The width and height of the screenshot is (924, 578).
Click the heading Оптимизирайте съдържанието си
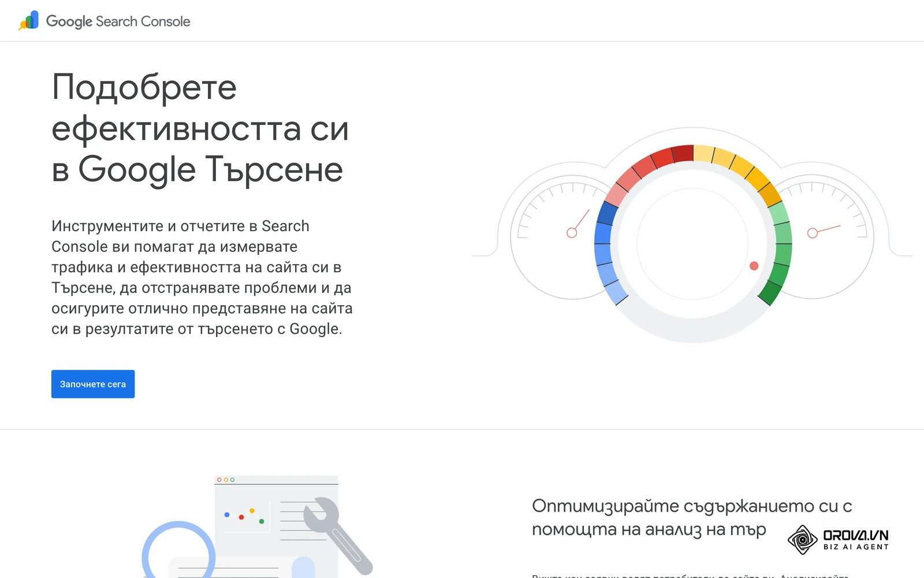coord(692,517)
